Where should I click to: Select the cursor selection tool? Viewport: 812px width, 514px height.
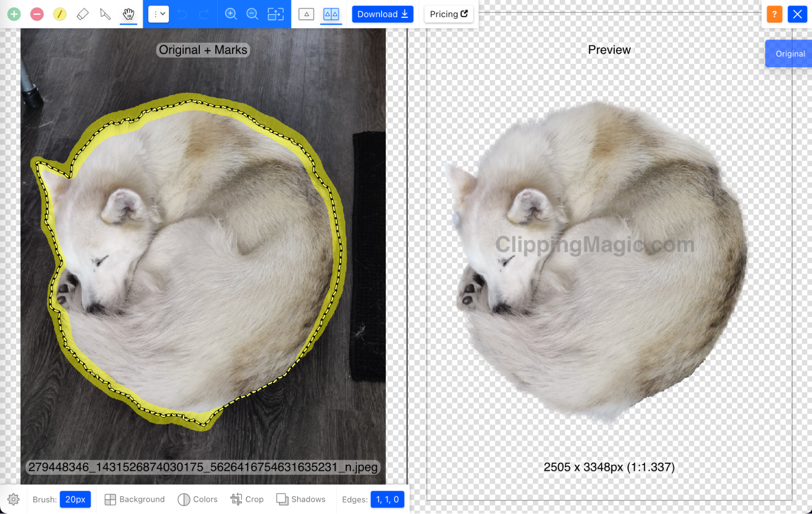(x=105, y=14)
